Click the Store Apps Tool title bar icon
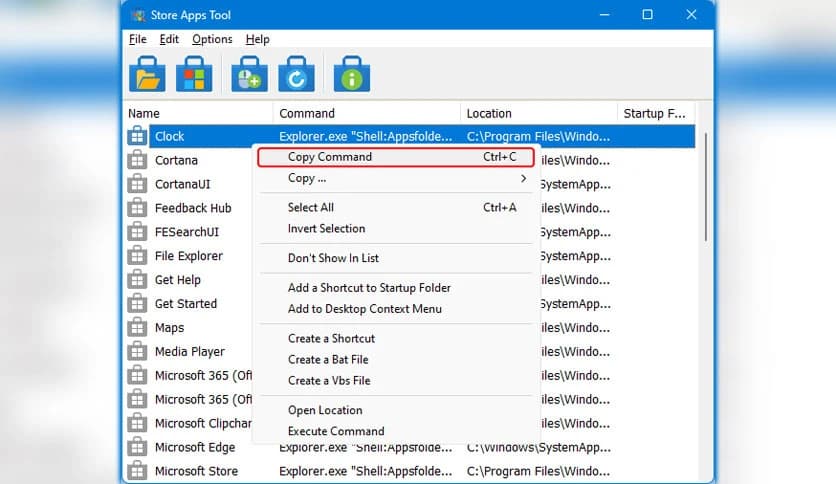The image size is (836, 484). (x=139, y=15)
